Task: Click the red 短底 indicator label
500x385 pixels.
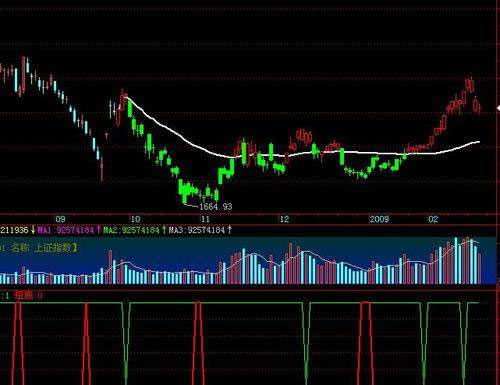Action: pos(24,295)
